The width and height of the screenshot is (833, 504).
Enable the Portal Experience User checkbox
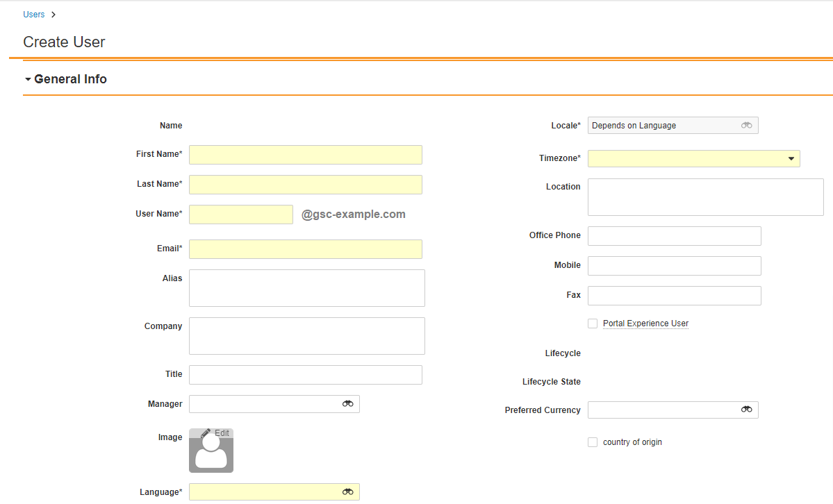(593, 323)
